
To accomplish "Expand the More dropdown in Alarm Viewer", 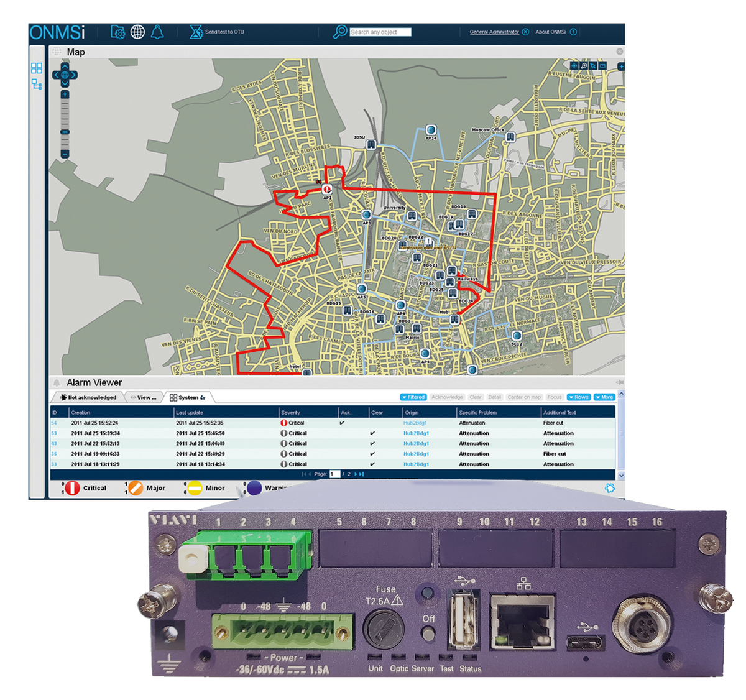I will click(x=605, y=397).
